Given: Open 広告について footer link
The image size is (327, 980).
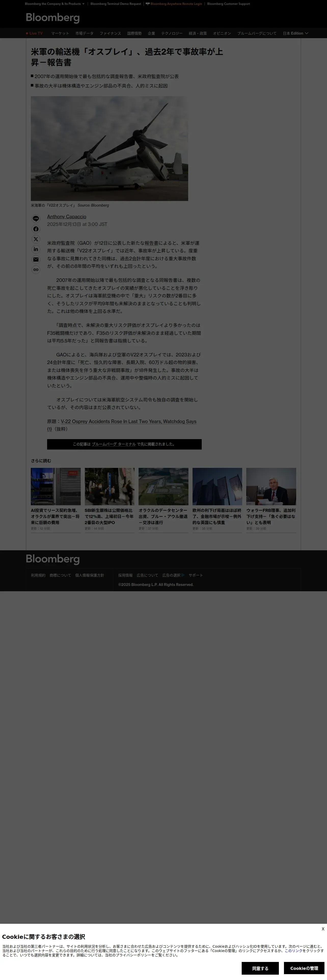Looking at the screenshot, I should coord(147,575).
